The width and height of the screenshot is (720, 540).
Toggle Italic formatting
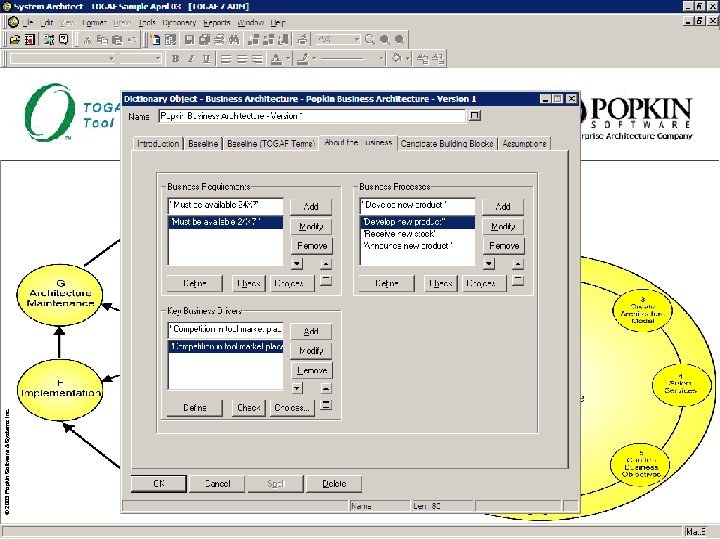pos(191,59)
